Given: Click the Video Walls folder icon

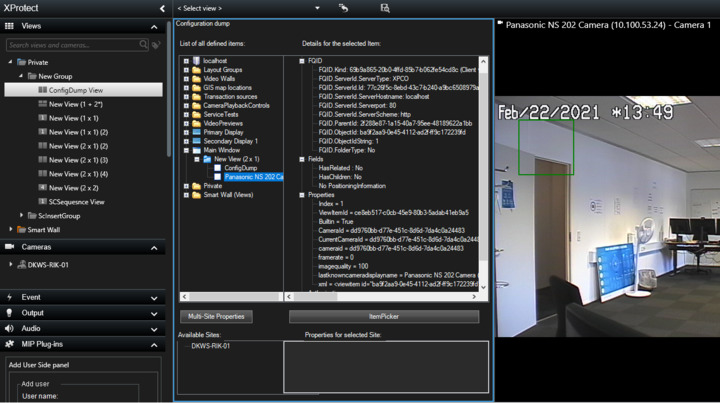Looking at the screenshot, I should (x=196, y=79).
